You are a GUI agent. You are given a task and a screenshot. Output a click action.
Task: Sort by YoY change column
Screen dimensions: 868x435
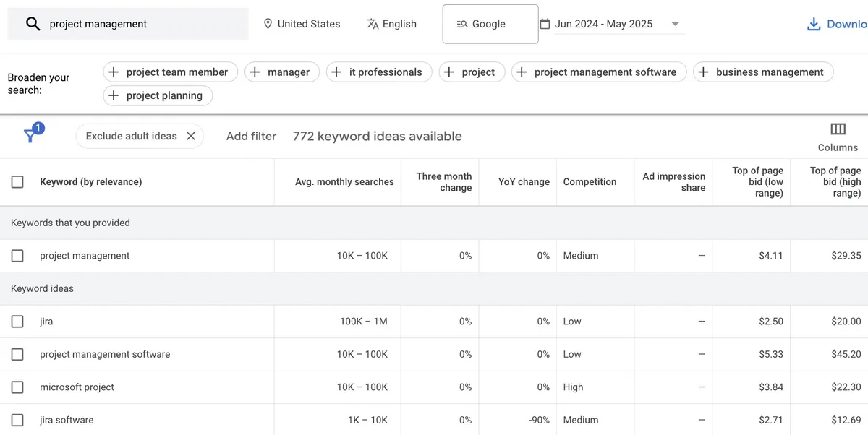[x=524, y=182]
